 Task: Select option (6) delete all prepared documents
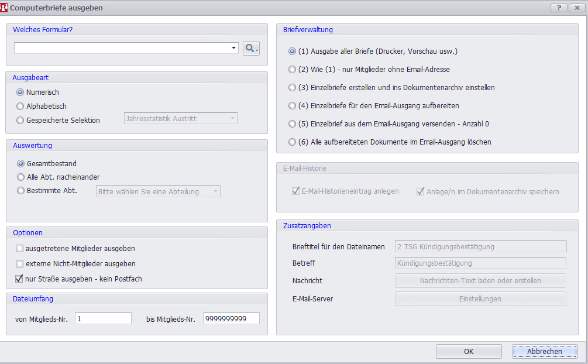(x=292, y=142)
